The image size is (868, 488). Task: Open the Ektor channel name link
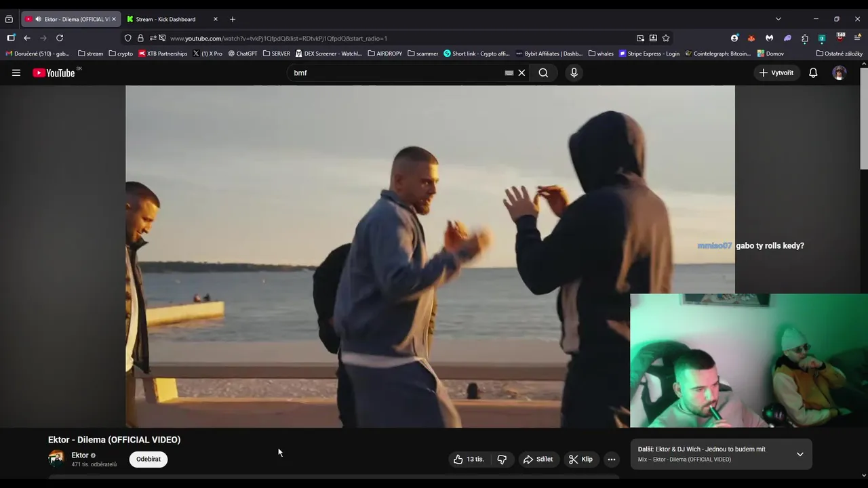click(x=80, y=455)
